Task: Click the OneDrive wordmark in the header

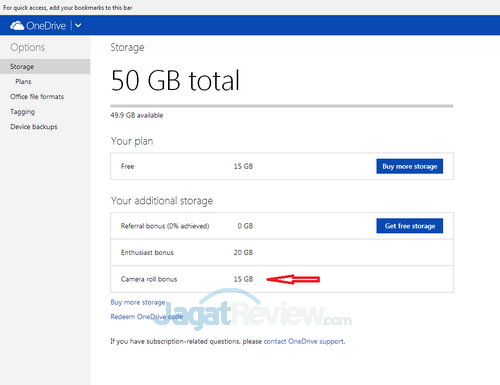Action: [46, 26]
